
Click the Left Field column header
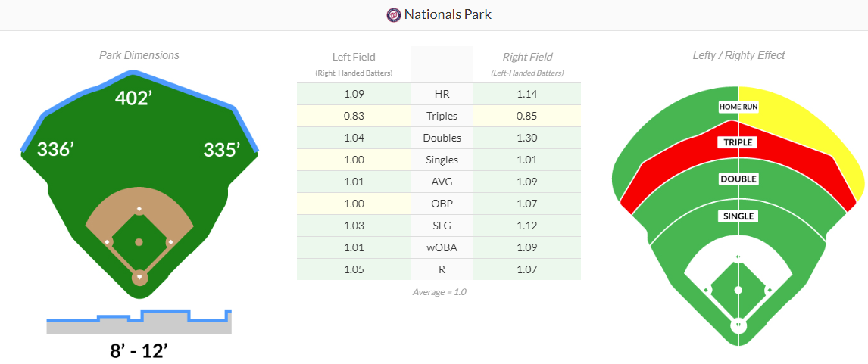tap(354, 57)
